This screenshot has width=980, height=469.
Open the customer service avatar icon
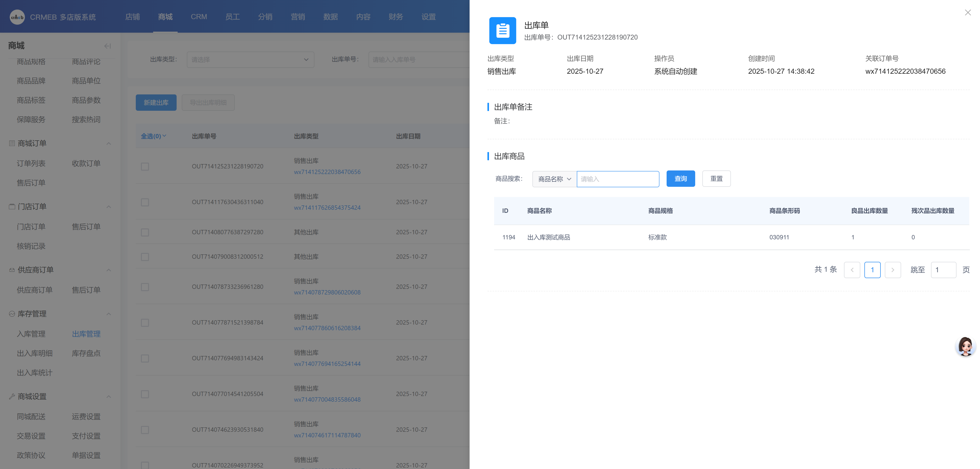[x=965, y=346]
